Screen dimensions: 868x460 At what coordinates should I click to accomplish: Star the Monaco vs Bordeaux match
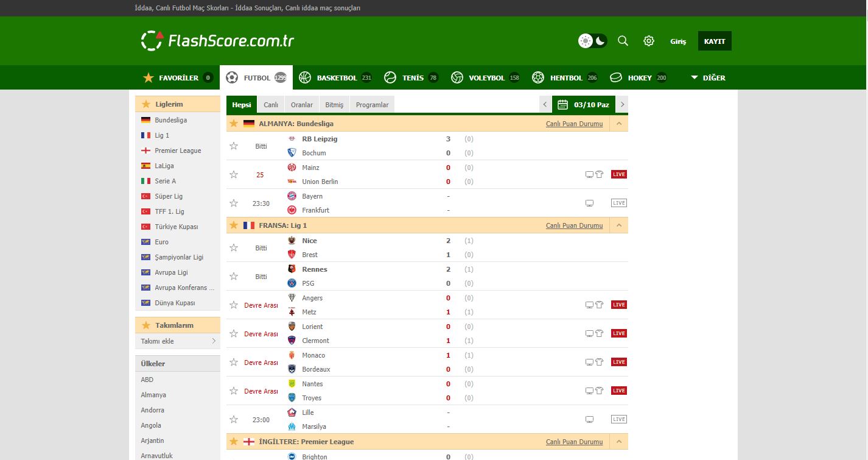click(234, 362)
